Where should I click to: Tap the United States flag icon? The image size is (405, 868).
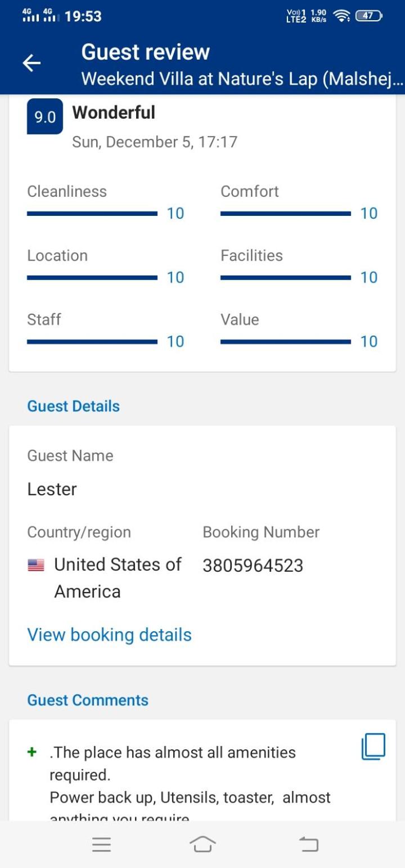click(36, 566)
